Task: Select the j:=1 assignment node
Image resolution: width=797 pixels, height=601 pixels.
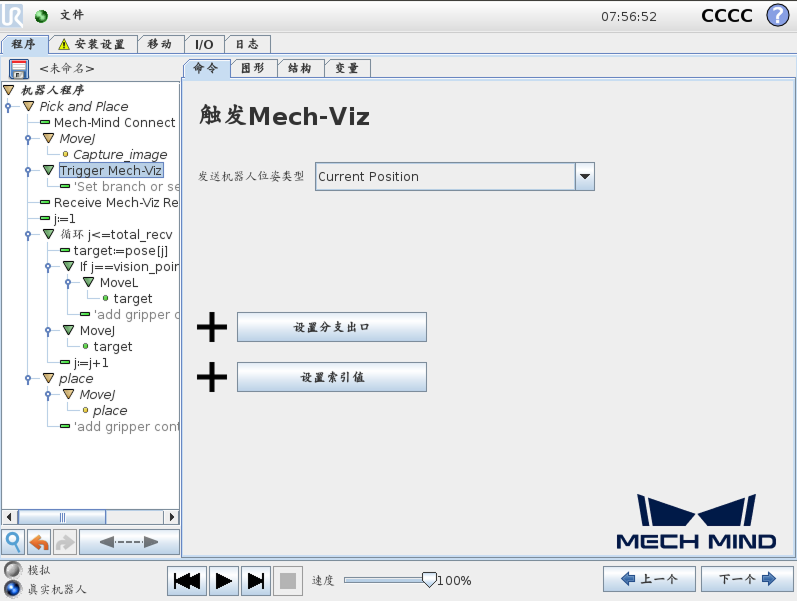Action: point(65,219)
